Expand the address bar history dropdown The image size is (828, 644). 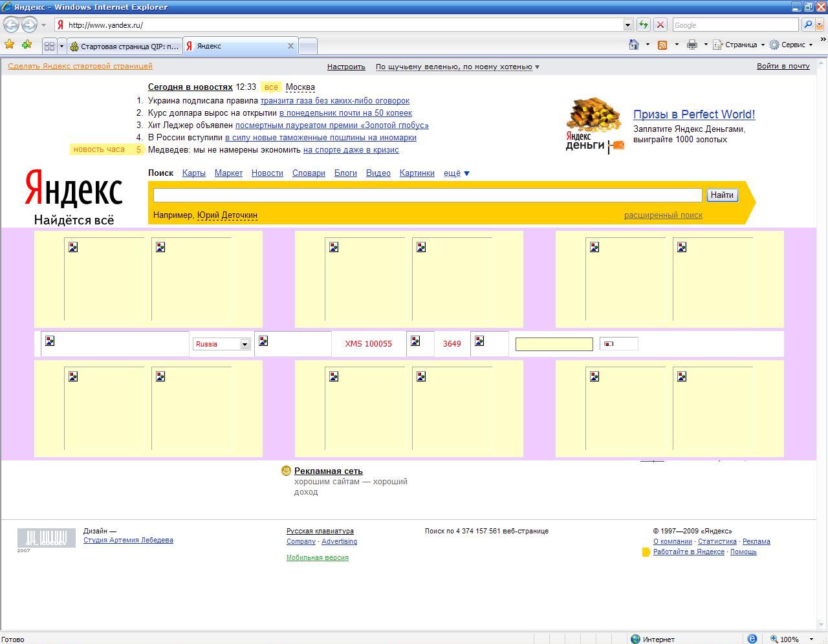[x=627, y=25]
